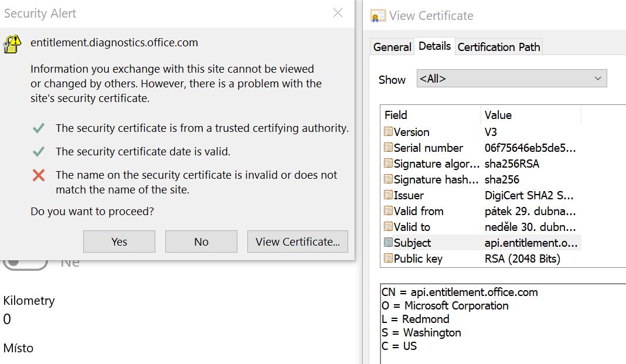626x364 pixels.
Task: Open the Certification Path tab
Action: (499, 47)
